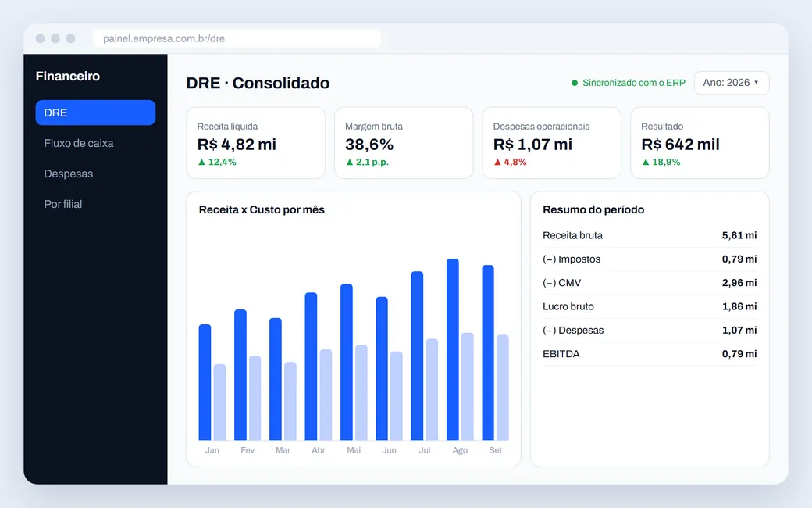Click the DRE · Consolidado heading
Image resolution: width=812 pixels, height=508 pixels.
[258, 83]
